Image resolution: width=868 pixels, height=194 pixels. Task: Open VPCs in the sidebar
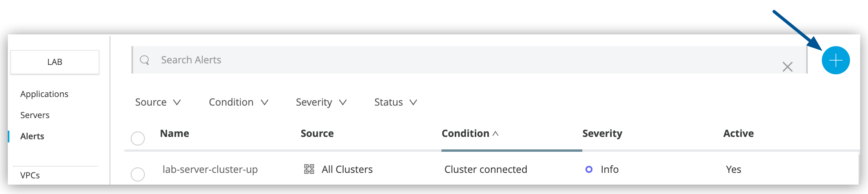pyautogui.click(x=30, y=175)
